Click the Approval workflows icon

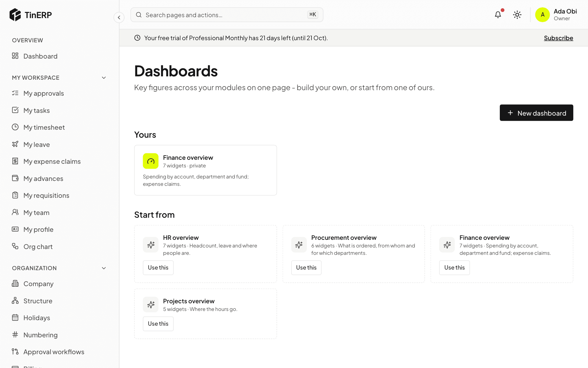coord(15,351)
